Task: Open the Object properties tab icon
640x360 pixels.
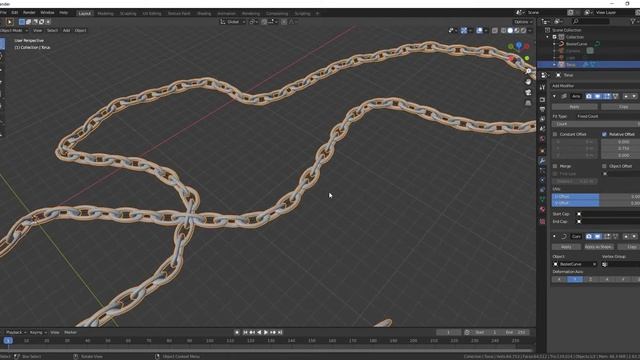Action: (x=542, y=150)
